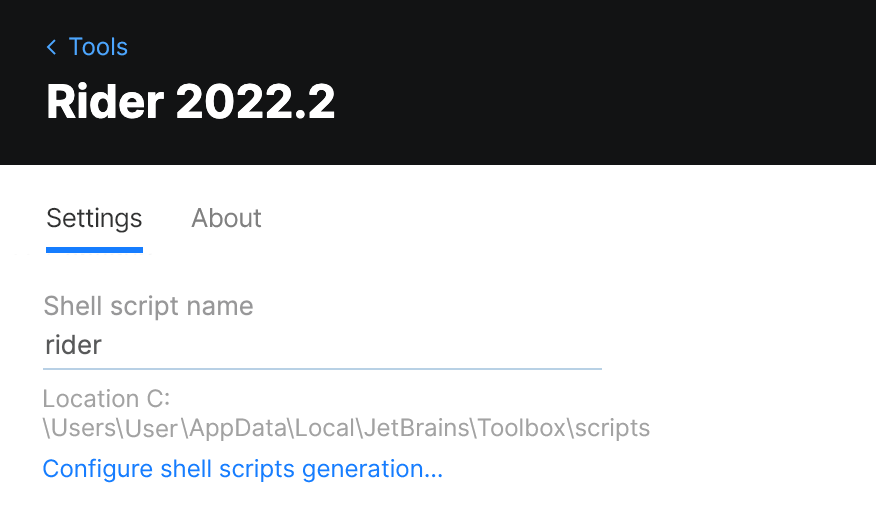876x530 pixels.
Task: Click the back chevron arrow icon
Action: [52, 47]
